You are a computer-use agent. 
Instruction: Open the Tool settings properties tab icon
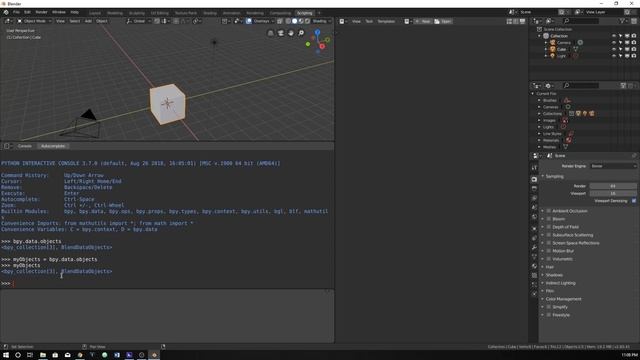tap(534, 168)
